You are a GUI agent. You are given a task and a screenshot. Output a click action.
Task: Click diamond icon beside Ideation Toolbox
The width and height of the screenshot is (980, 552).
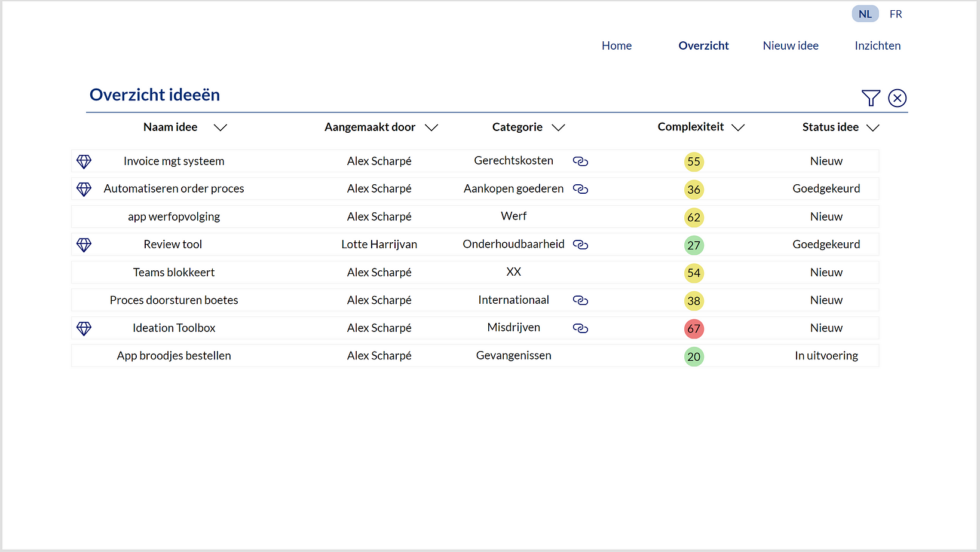pos(84,328)
